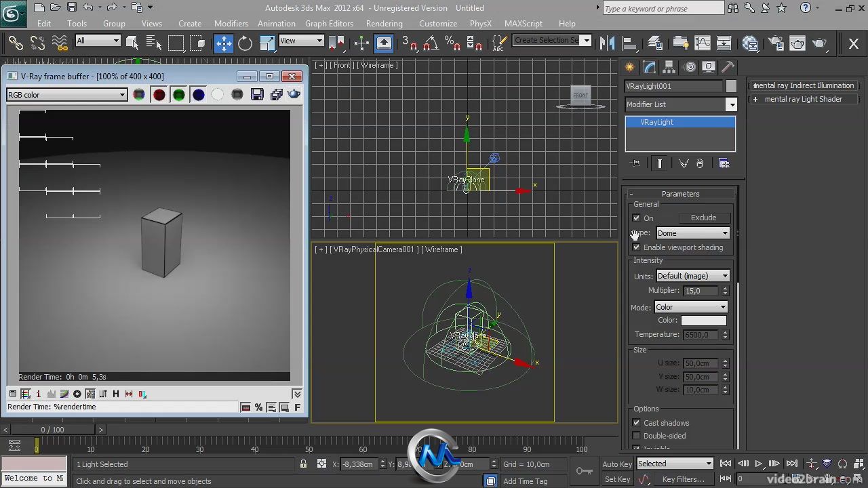Toggle Angle Snap in toolbar

tap(431, 43)
